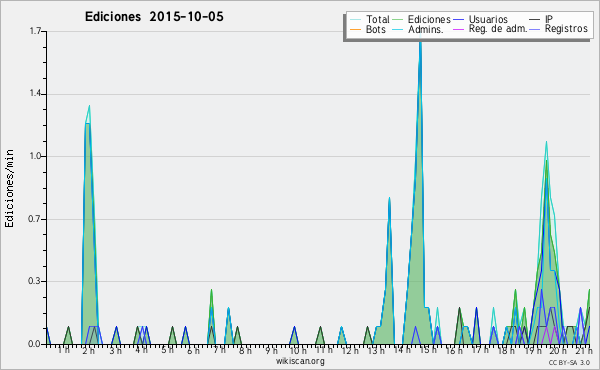Viewport: 600px width, 370px height.
Task: Click the 'Usuarios' legend entry
Action: click(x=488, y=19)
